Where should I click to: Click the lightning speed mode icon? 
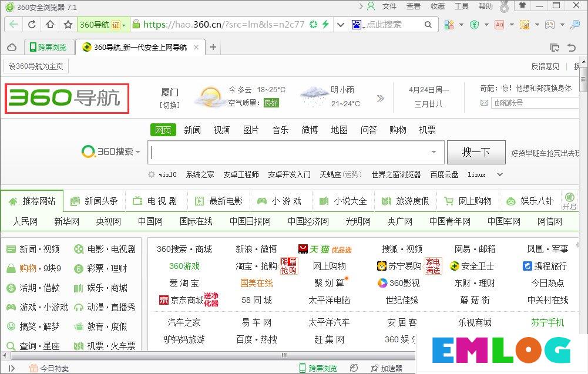[325, 24]
